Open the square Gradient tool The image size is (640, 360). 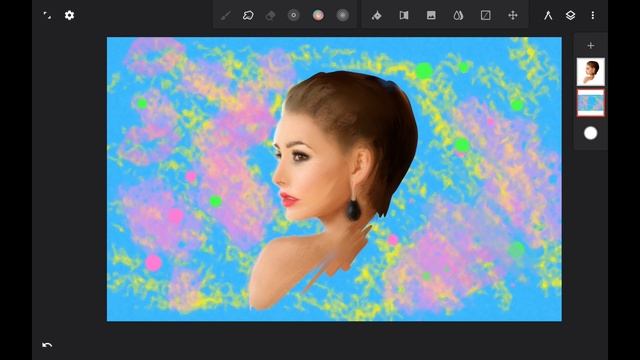[x=485, y=16]
